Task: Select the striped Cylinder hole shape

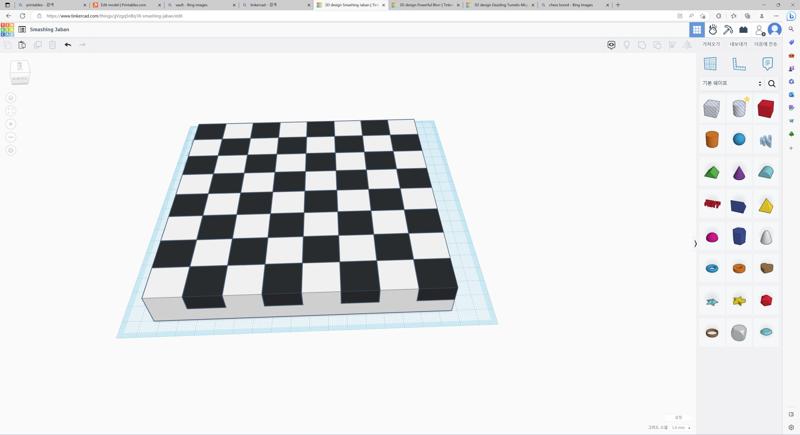Action: point(739,108)
